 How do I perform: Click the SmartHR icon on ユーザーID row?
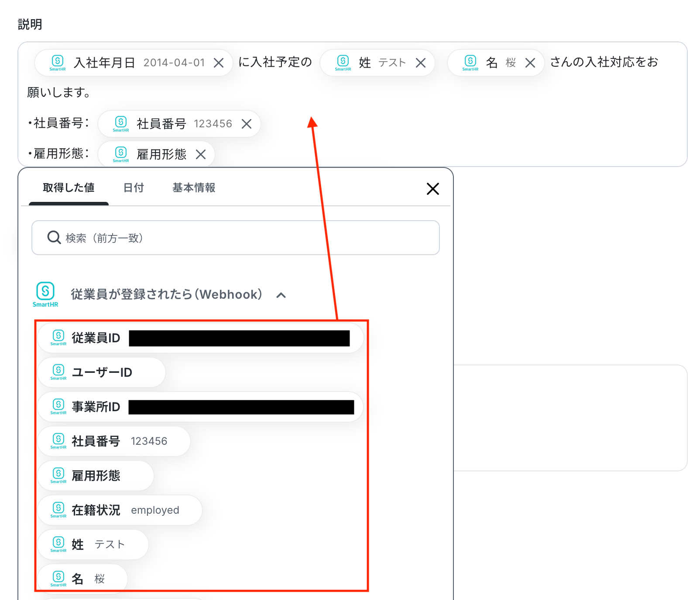58,372
